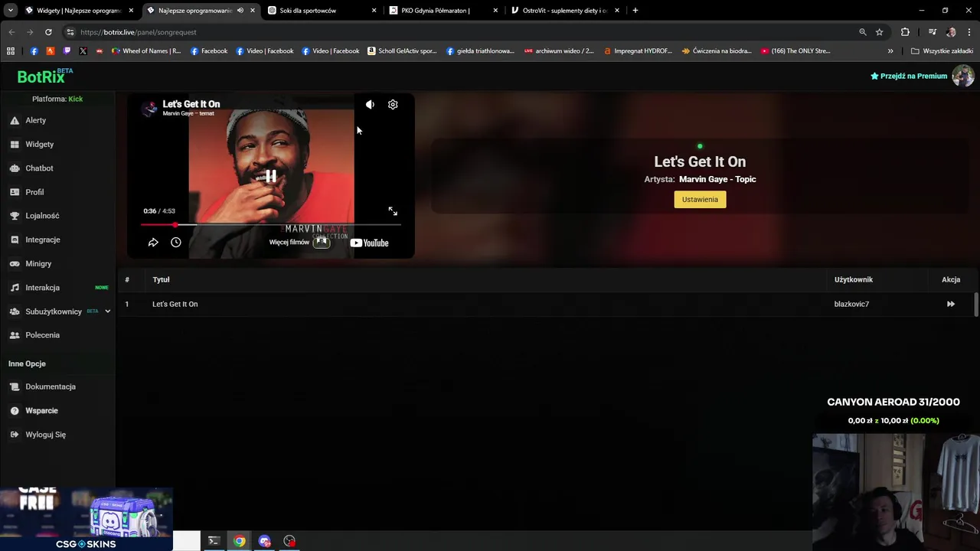Open Widgety in the sidebar
Screen dimensions: 980x551
(39, 144)
